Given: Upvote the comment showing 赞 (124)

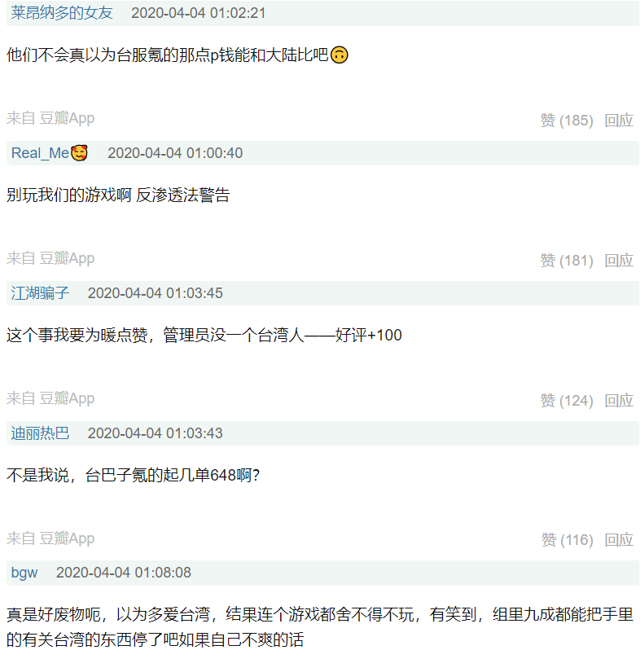Looking at the screenshot, I should click(567, 401).
